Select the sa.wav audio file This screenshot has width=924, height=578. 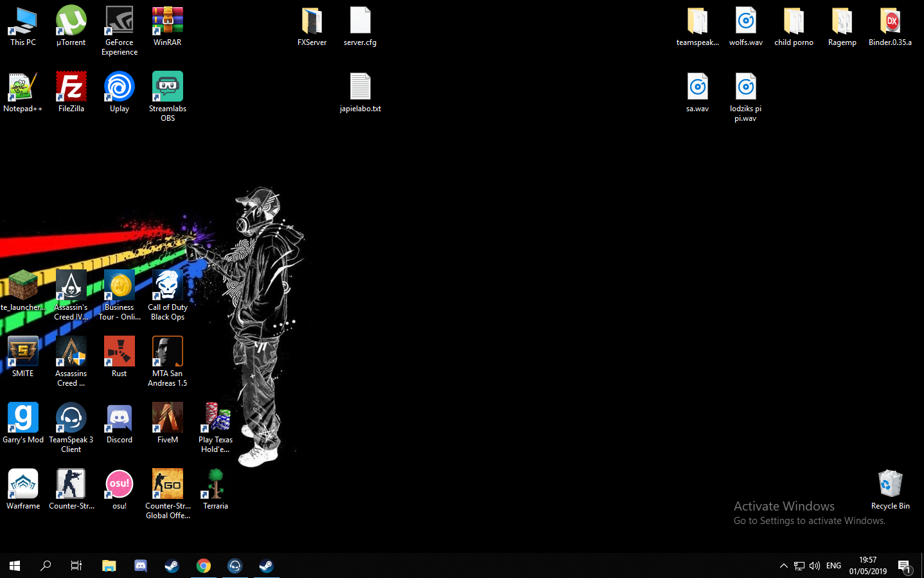698,93
